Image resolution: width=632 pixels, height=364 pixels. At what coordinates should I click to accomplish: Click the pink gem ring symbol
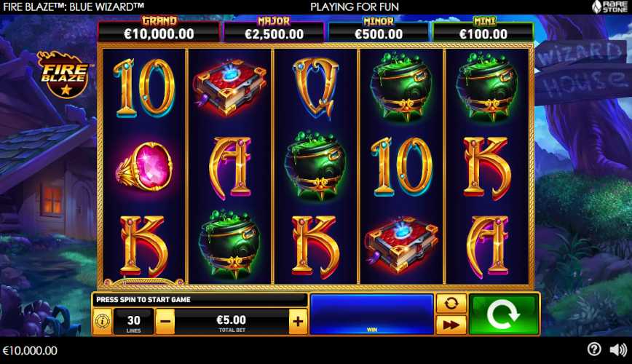[x=145, y=167]
